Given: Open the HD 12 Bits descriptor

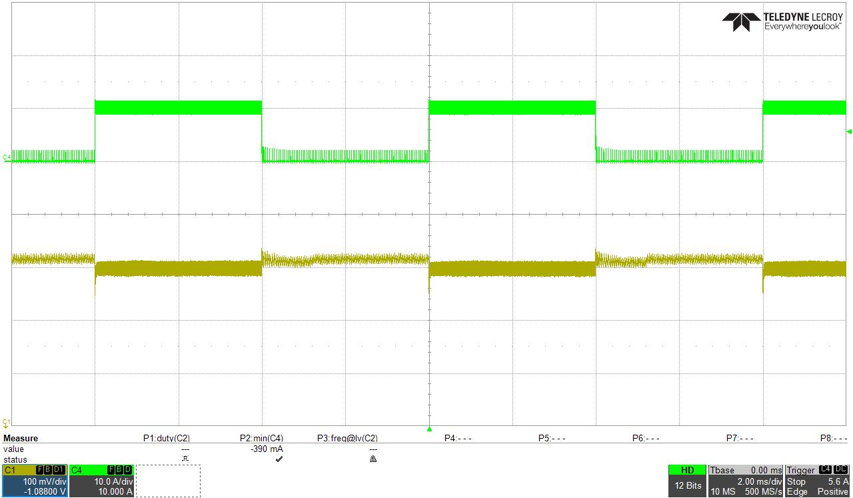Looking at the screenshot, I should [x=686, y=480].
